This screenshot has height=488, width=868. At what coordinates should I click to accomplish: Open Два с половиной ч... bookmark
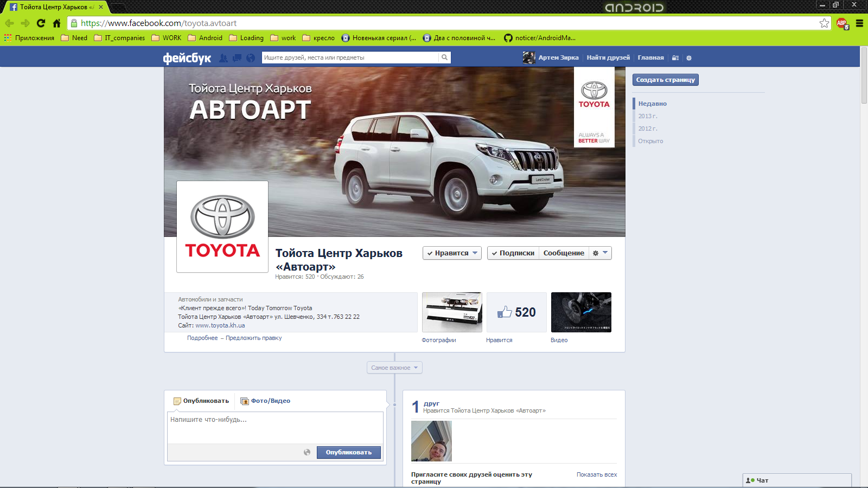tap(459, 38)
